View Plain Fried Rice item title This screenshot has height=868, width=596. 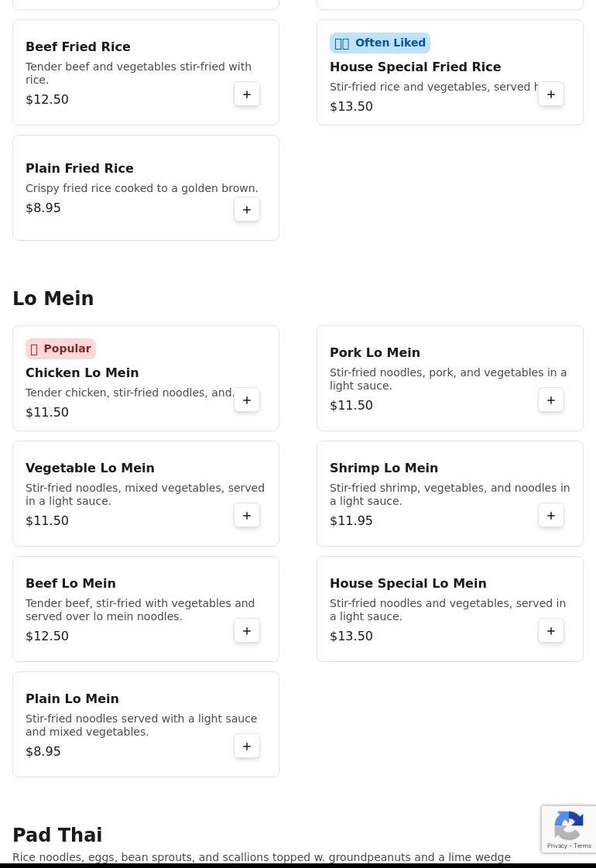[x=80, y=168]
